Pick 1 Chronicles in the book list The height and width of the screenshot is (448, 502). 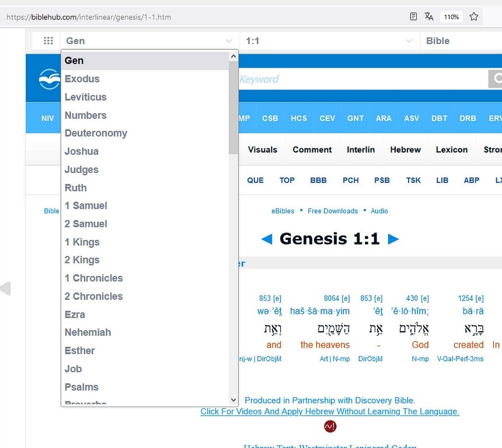pos(145,278)
